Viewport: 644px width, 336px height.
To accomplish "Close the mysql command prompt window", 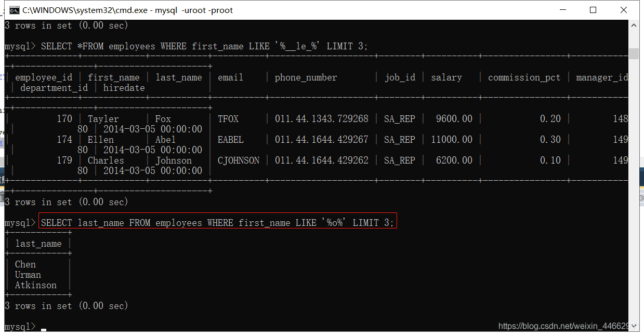I will coord(624,10).
